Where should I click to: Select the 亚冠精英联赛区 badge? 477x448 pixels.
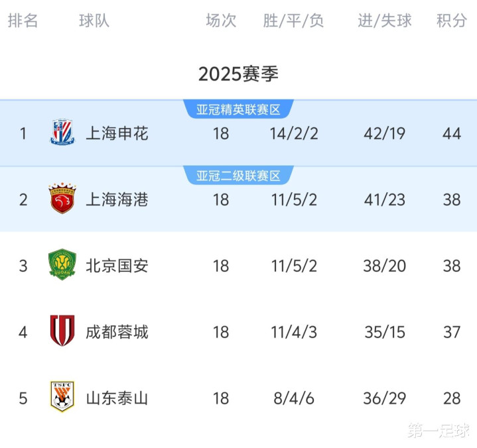point(238,109)
